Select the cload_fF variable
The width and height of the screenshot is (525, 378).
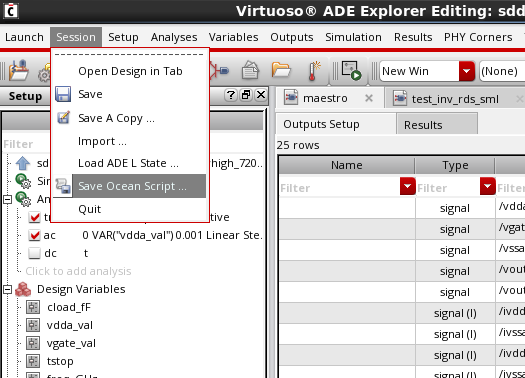click(x=69, y=307)
